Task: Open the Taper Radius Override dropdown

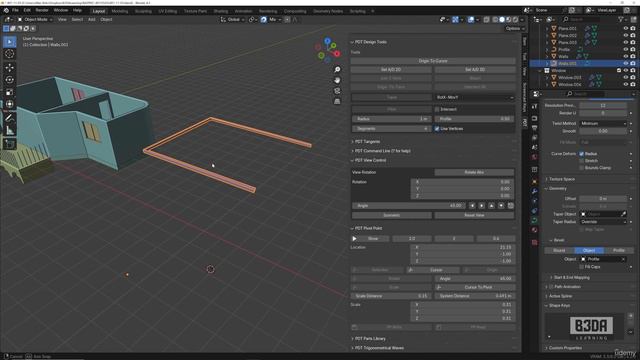Action: click(603, 222)
